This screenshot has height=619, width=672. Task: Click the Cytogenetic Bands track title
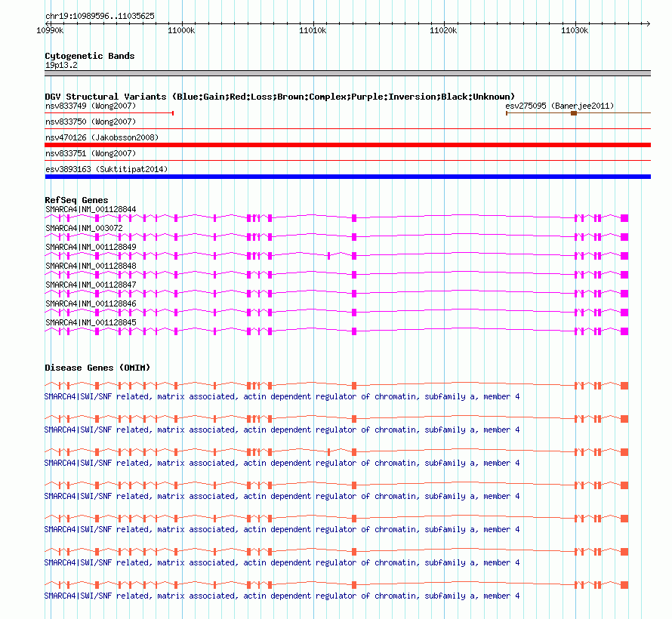pos(90,56)
